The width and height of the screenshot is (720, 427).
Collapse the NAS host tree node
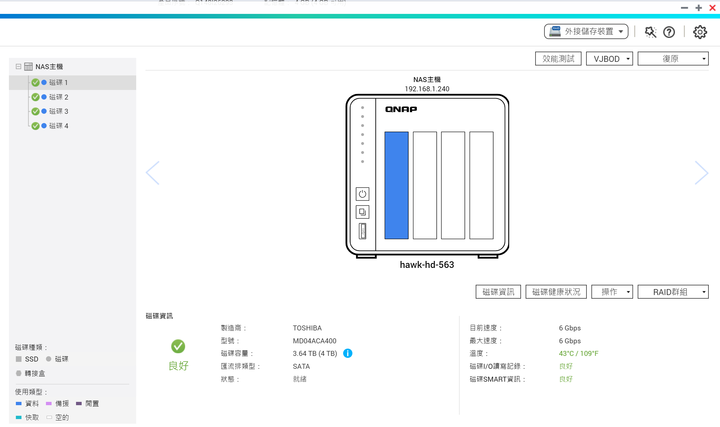(18, 67)
